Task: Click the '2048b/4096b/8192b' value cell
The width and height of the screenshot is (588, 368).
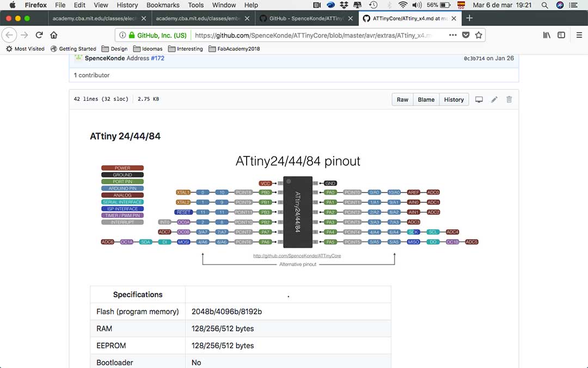Action: click(288, 312)
